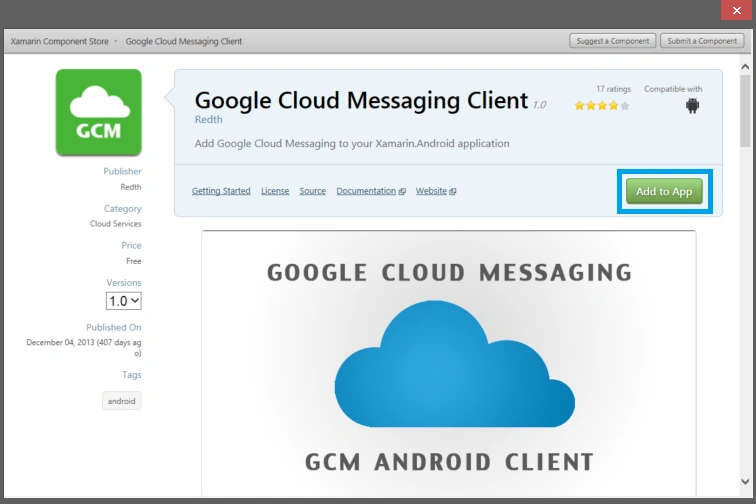This screenshot has height=504, width=756.
Task: Click the Suggest a Component button
Action: click(612, 41)
